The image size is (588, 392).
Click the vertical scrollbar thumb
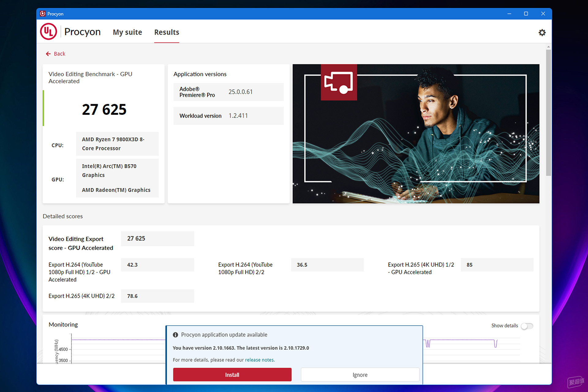548,112
